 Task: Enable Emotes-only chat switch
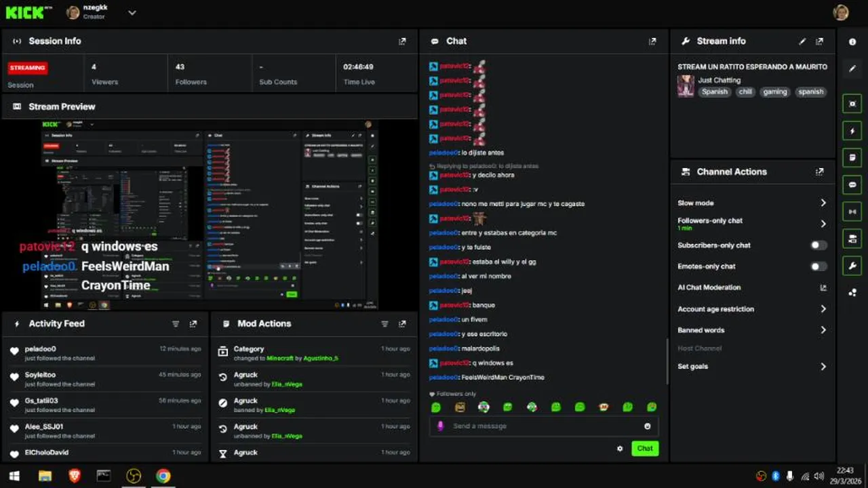819,266
